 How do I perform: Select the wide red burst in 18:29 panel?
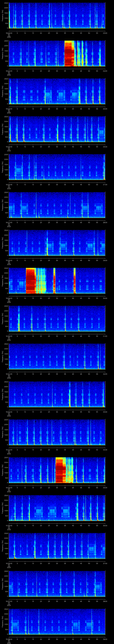tap(31, 281)
